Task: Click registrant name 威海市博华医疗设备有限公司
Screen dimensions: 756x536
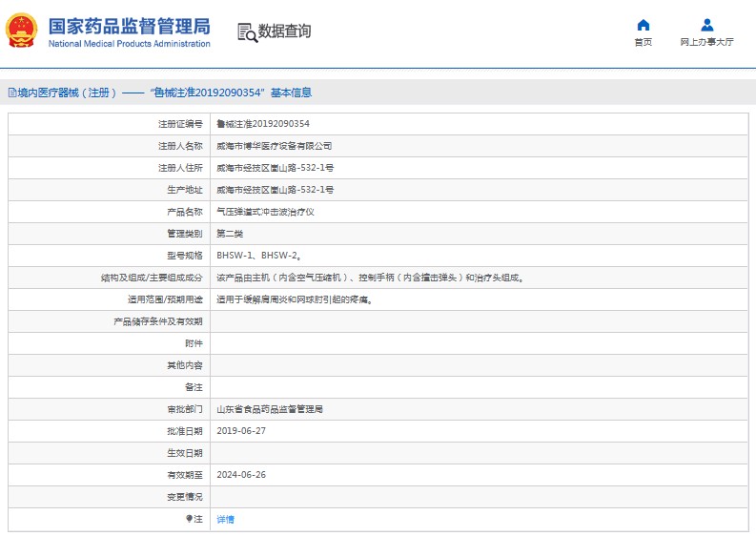Action: click(274, 146)
